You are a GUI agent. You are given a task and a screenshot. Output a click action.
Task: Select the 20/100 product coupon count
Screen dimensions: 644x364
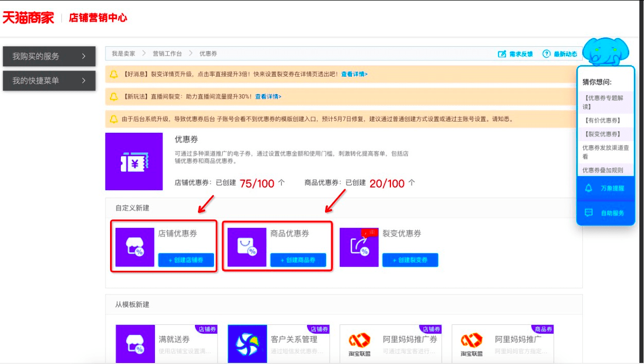pos(387,183)
